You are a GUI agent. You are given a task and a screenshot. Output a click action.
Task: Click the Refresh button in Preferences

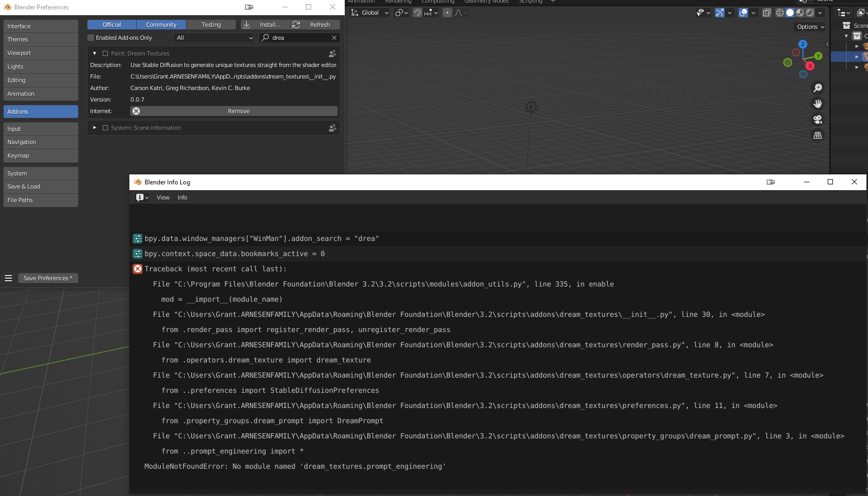314,24
